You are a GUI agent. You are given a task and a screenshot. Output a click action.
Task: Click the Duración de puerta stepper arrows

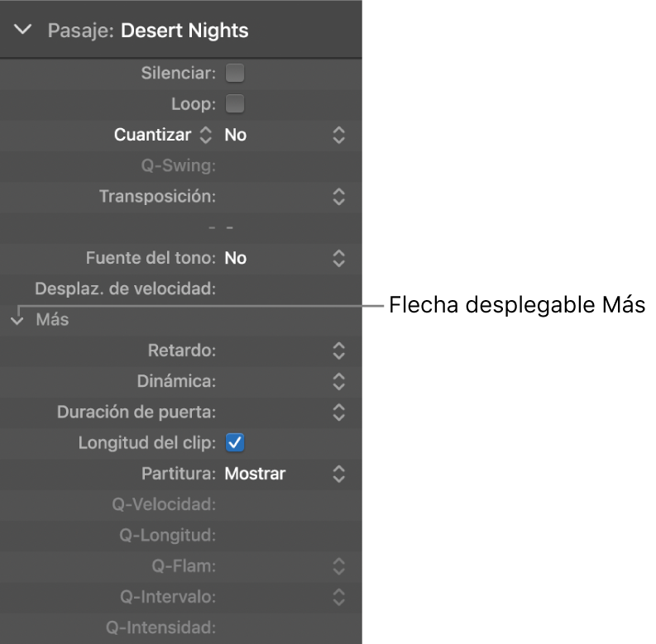coord(338,412)
